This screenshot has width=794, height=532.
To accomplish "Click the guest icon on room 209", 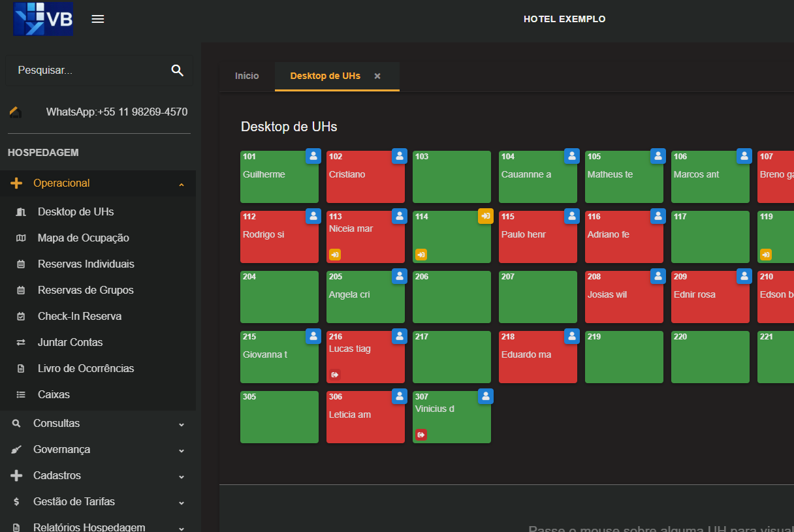I will [744, 276].
